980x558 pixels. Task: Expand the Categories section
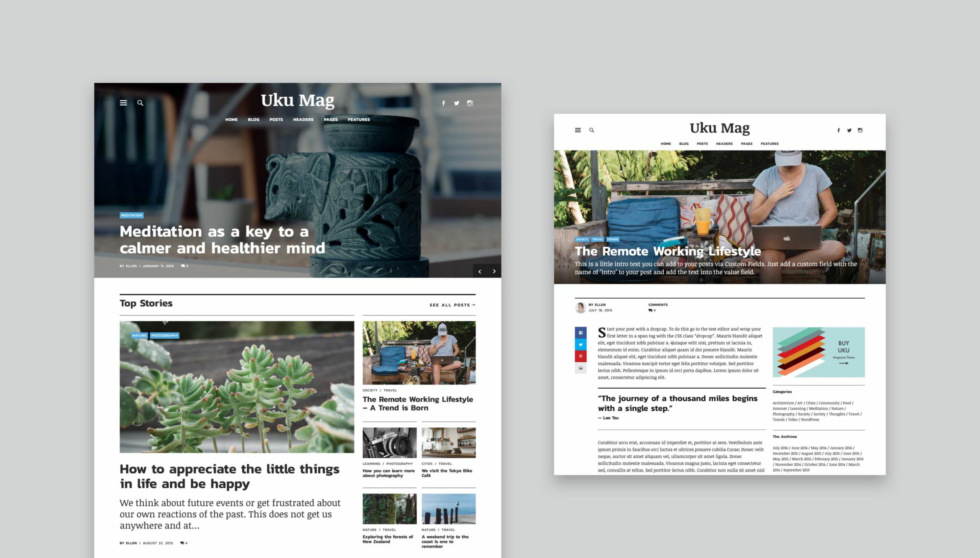[782, 392]
